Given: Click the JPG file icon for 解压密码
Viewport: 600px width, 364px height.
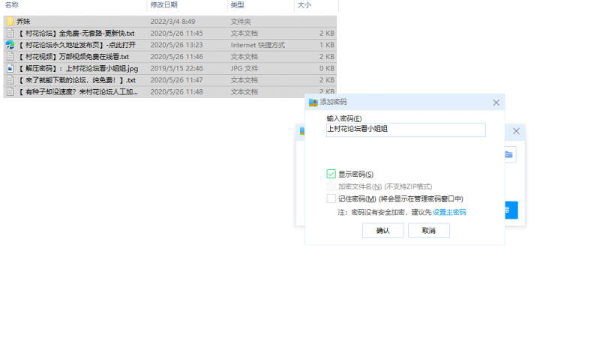Looking at the screenshot, I should [x=10, y=68].
